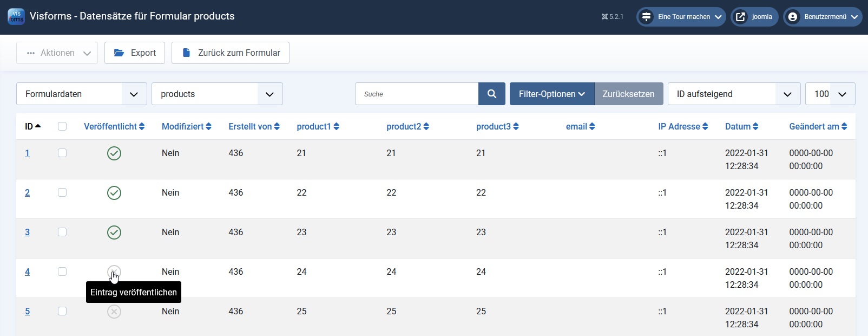
Task: Check the checkbox for record 1
Action: (62, 153)
